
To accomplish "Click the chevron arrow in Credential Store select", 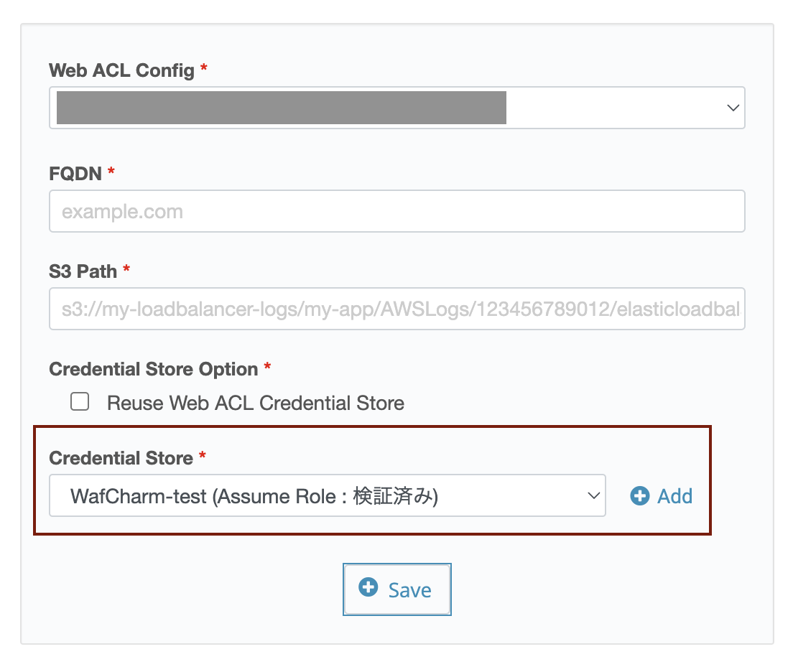I will click(594, 495).
